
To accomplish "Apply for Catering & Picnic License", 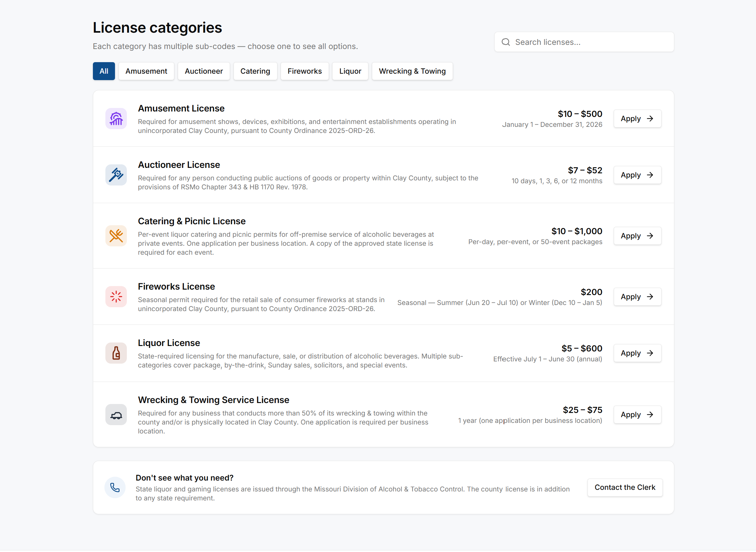I will (x=637, y=236).
